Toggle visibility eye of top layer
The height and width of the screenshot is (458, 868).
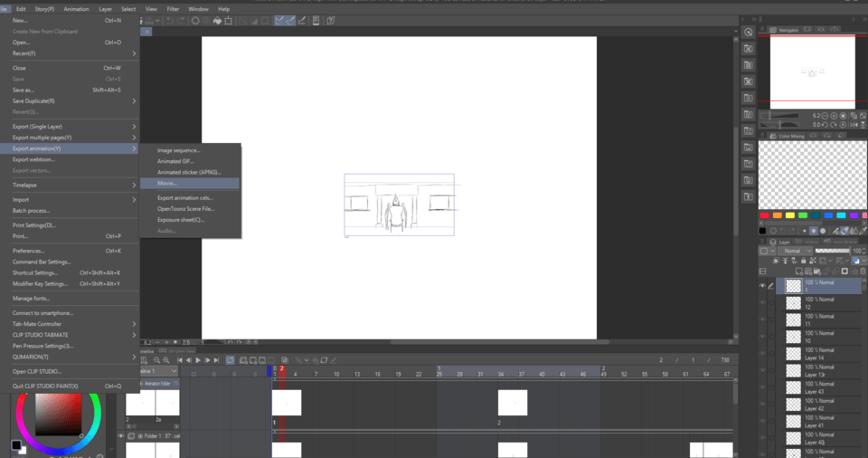point(762,286)
